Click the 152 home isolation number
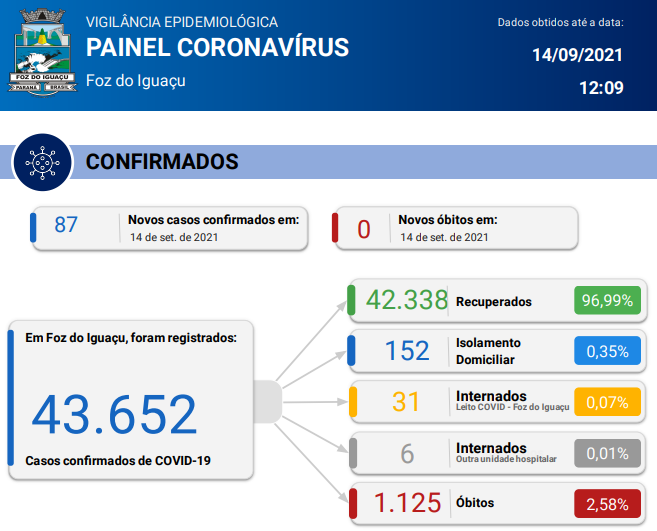The image size is (657, 531). pos(407,350)
